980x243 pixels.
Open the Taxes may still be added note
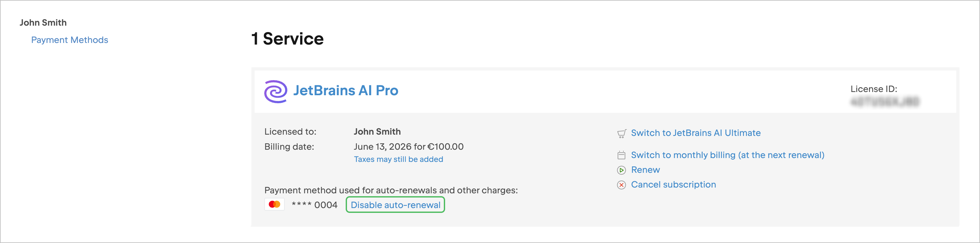(x=398, y=159)
